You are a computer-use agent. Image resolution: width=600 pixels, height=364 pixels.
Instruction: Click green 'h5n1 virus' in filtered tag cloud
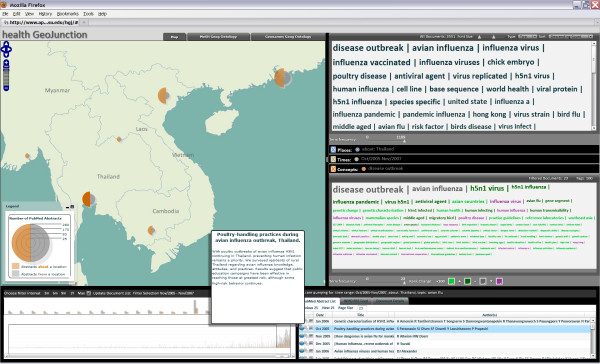pyautogui.click(x=487, y=188)
